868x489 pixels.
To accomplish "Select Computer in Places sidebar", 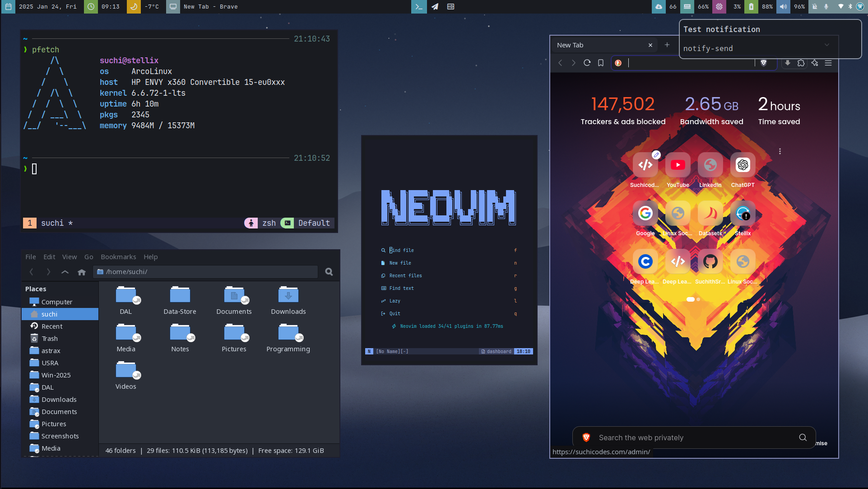I will coord(60,302).
